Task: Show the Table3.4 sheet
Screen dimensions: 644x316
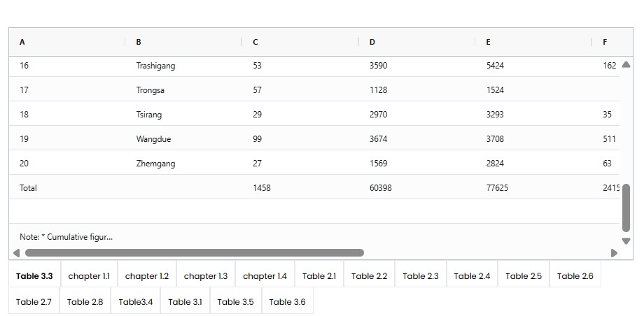Action: (x=136, y=302)
